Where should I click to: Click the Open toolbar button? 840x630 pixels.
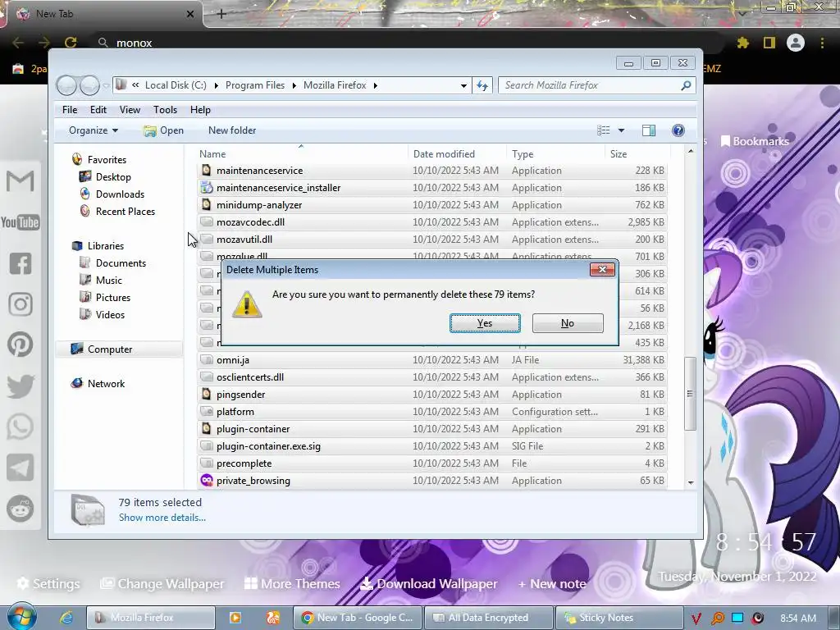tap(163, 130)
